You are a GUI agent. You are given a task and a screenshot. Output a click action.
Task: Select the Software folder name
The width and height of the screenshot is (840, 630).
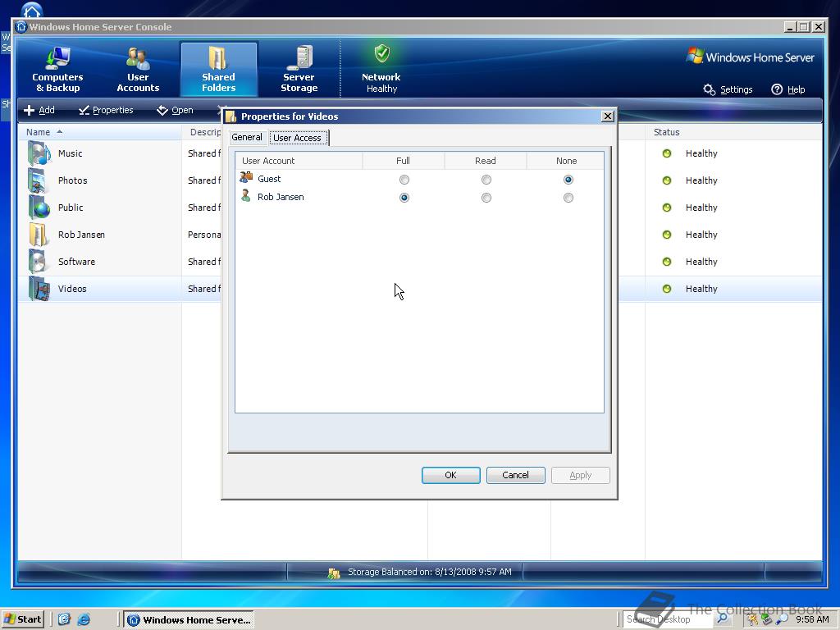tap(76, 262)
